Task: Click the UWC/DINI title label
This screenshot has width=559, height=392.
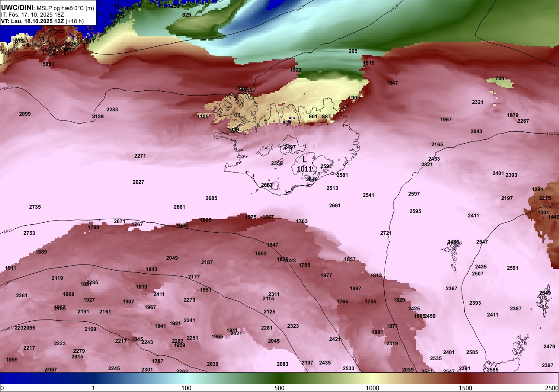Action: point(17,7)
